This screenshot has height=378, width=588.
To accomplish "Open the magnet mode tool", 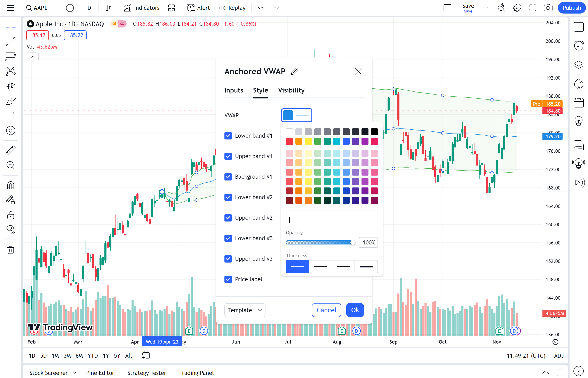I will click(x=10, y=185).
